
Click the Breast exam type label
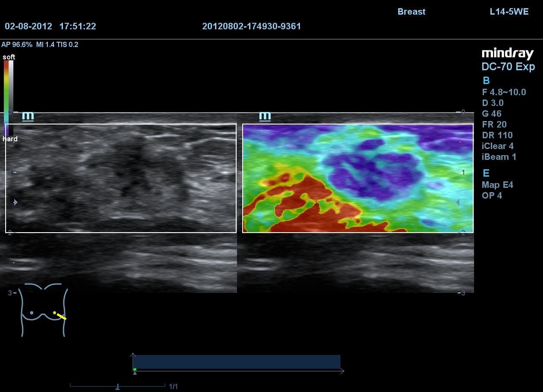(x=411, y=12)
